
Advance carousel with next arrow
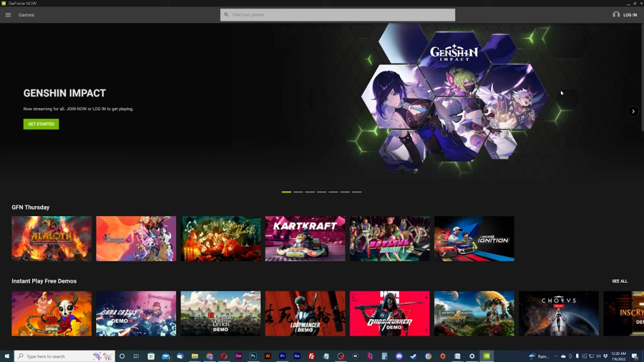click(x=633, y=111)
